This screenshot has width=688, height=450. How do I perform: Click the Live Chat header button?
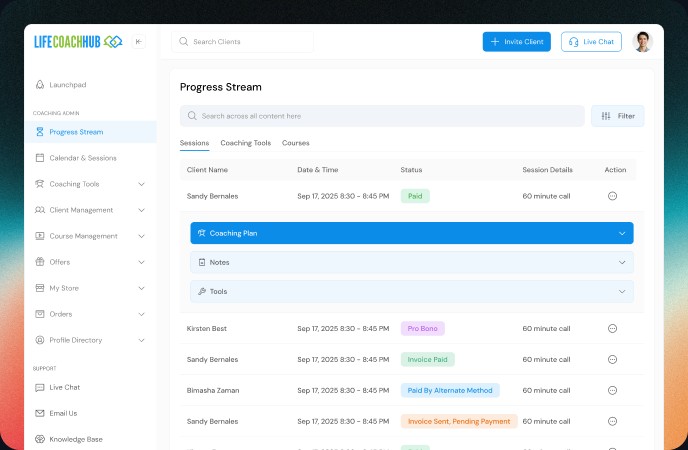[x=591, y=42]
